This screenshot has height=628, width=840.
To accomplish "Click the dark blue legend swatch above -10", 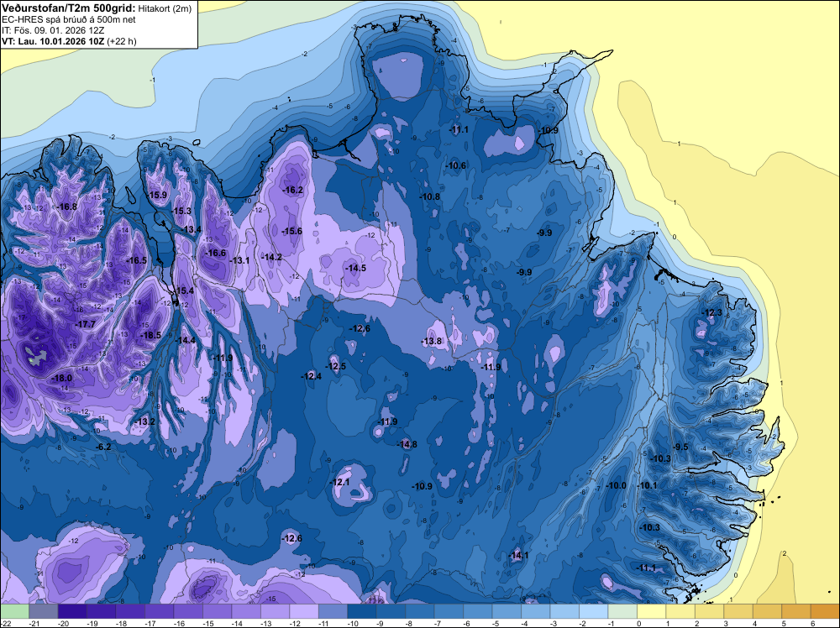I will click(x=361, y=611).
